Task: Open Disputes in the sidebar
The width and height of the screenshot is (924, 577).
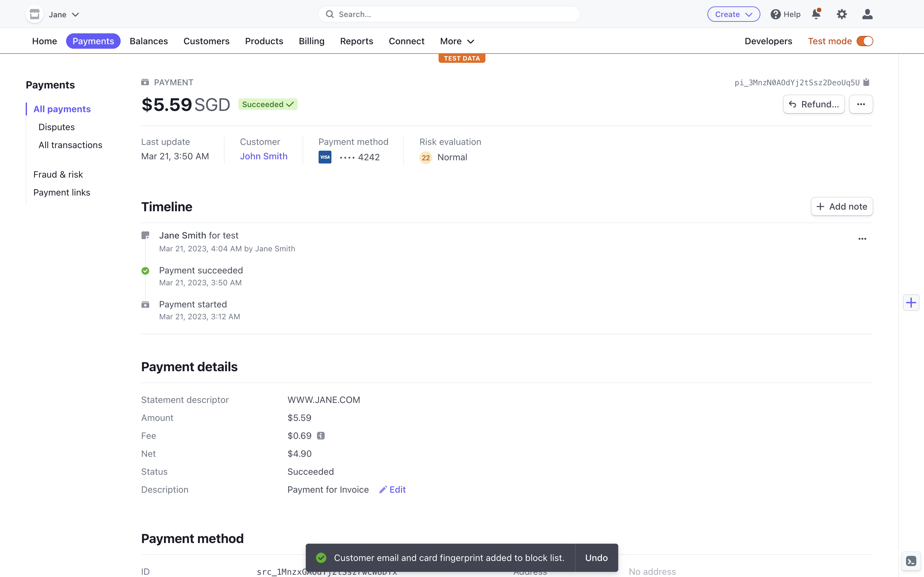Action: click(56, 127)
